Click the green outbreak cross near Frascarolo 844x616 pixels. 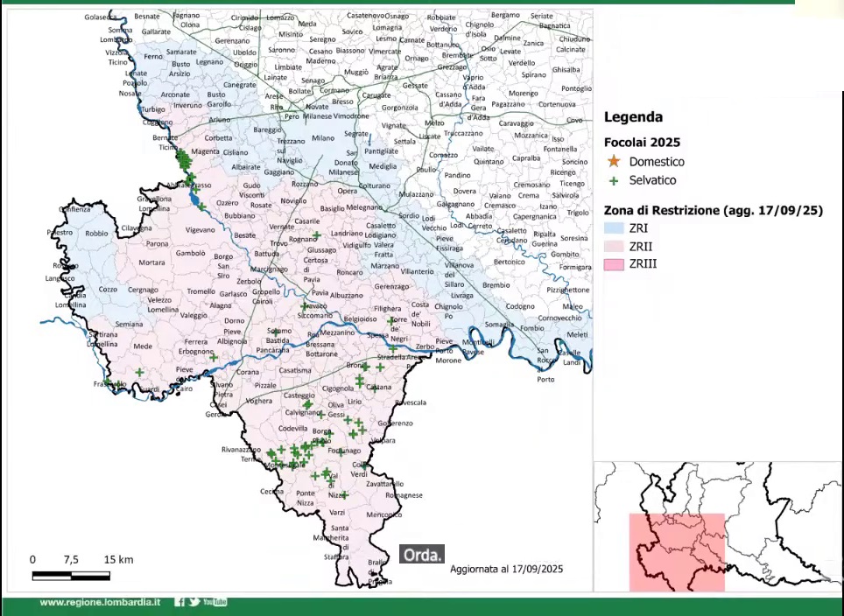[x=139, y=373]
